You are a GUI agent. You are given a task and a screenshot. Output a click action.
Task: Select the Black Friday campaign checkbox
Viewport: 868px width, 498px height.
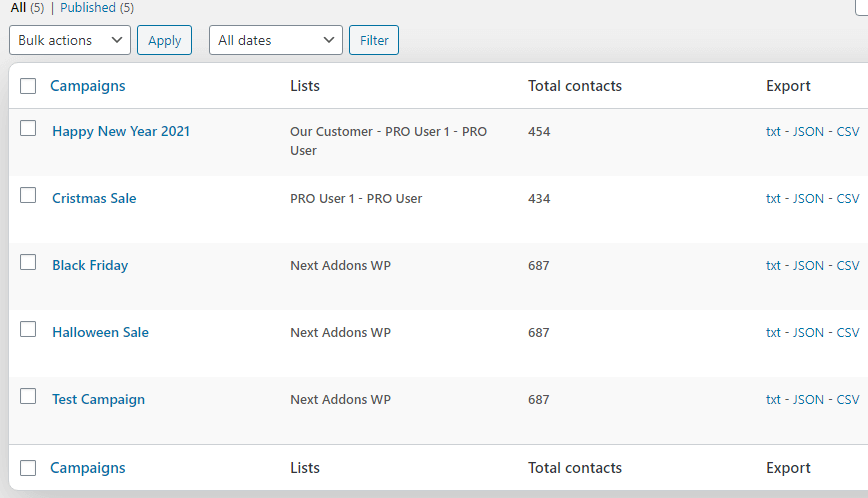28,262
